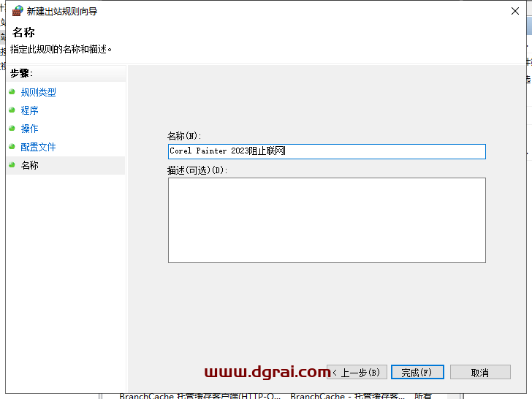Click the green bullet beside 程序
Viewport: 532px width, 399px height.
tap(12, 110)
